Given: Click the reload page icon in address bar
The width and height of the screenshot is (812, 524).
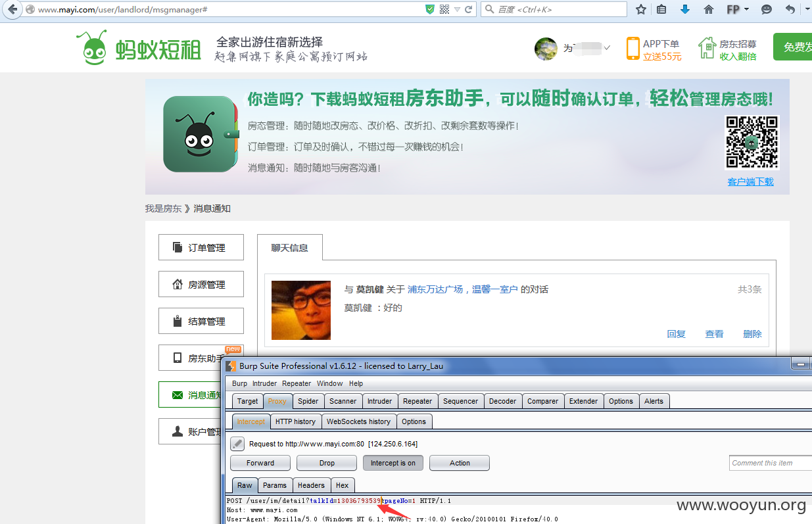Looking at the screenshot, I should click(x=469, y=10).
